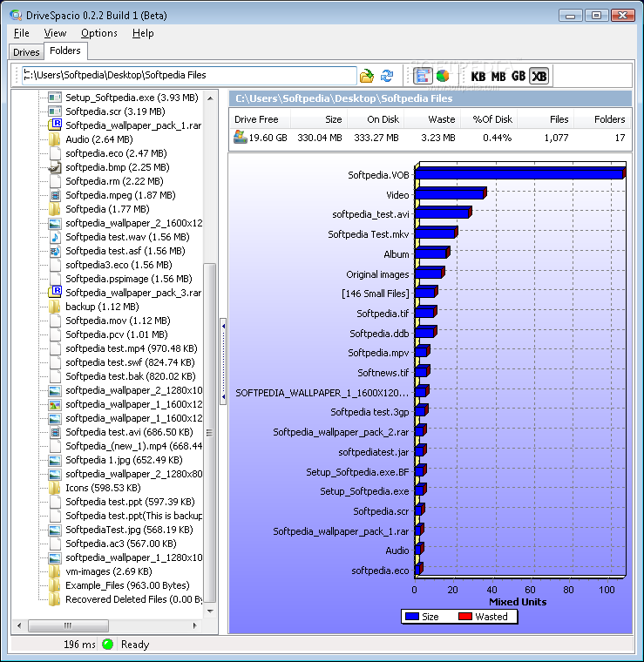Click the SoftpediaTest.jpg image icon
Image resolution: width=644 pixels, height=662 pixels.
(x=55, y=530)
